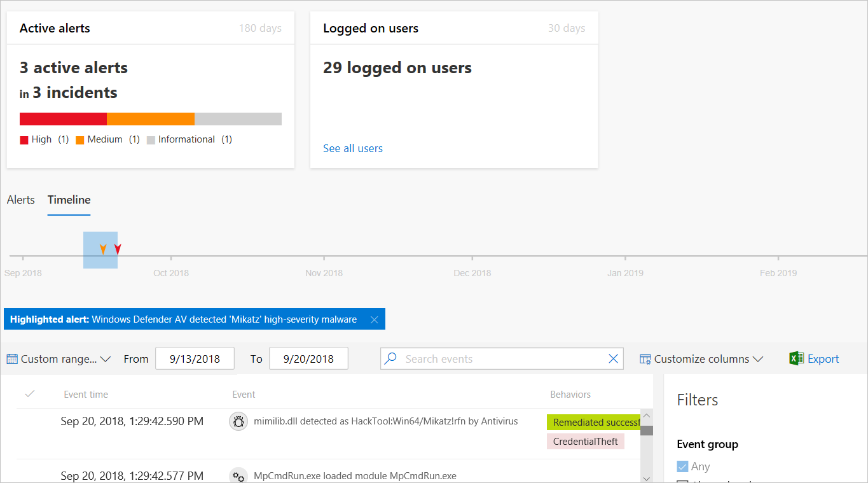Click the Oct 2018 timeline label
The image size is (868, 483).
pos(171,273)
